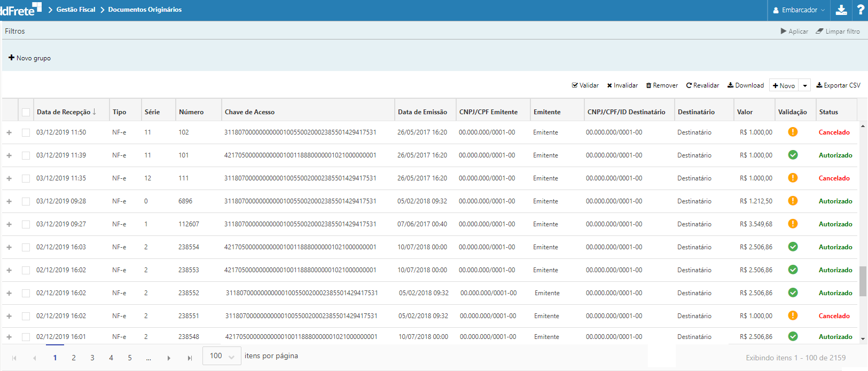Click Remover with the trash icon
868x371 pixels.
(662, 85)
